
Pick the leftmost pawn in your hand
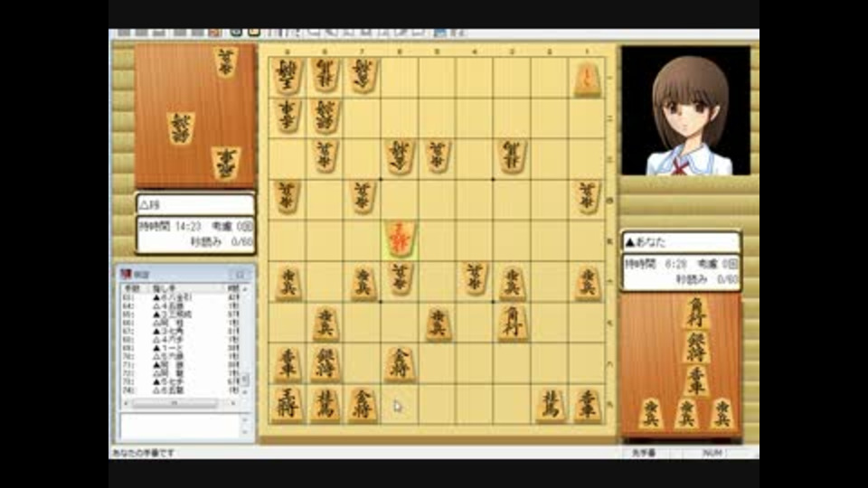[650, 414]
